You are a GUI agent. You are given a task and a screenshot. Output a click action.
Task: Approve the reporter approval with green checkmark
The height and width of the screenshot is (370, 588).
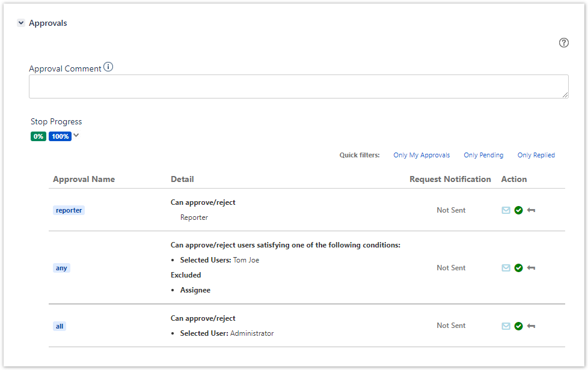519,210
